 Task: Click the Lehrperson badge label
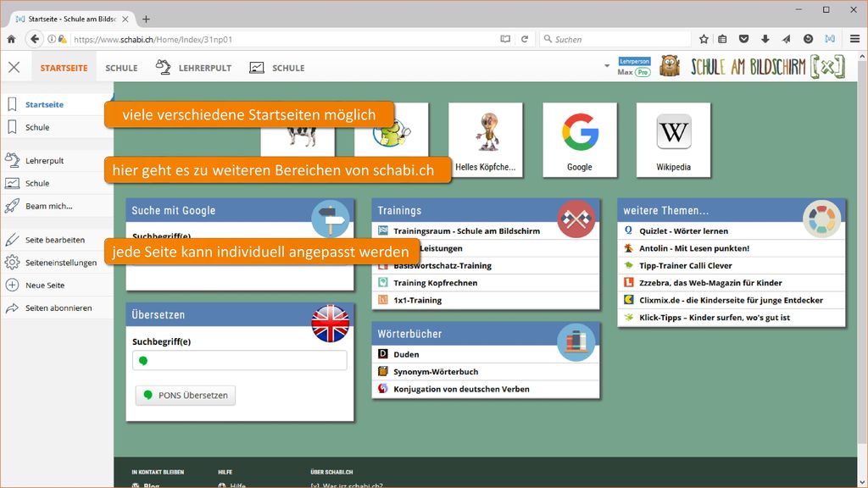coord(634,61)
